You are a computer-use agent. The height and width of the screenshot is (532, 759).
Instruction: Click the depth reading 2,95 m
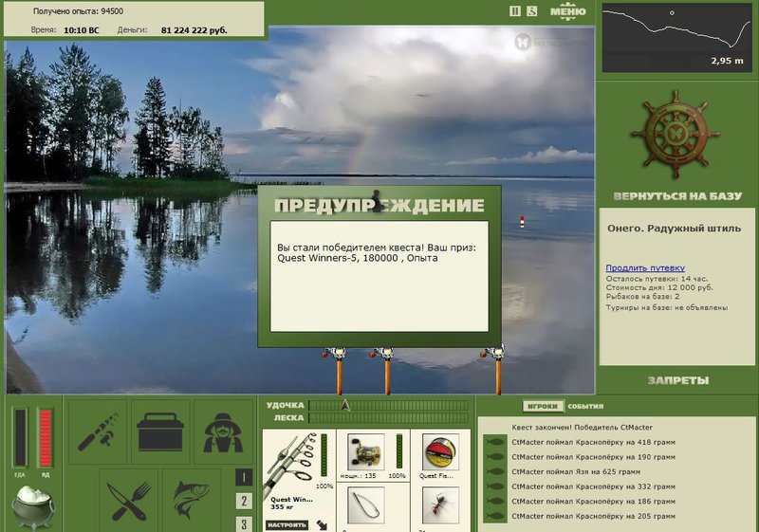pyautogui.click(x=727, y=61)
